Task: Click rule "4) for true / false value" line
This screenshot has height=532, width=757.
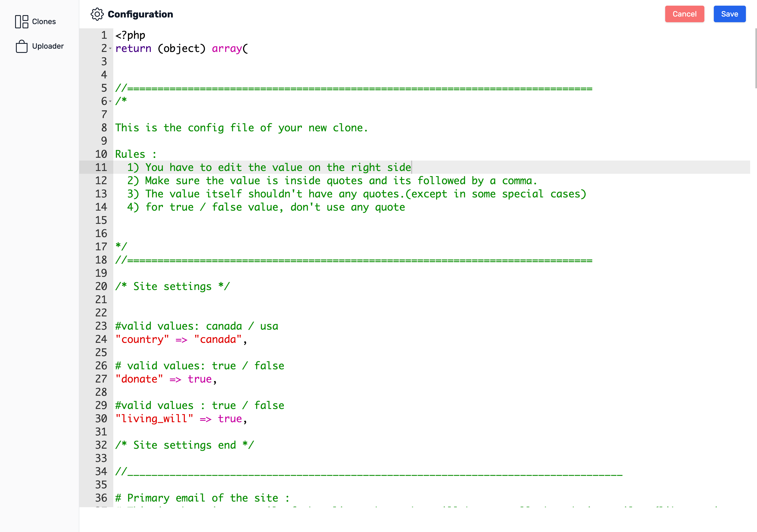Action: 266,207
